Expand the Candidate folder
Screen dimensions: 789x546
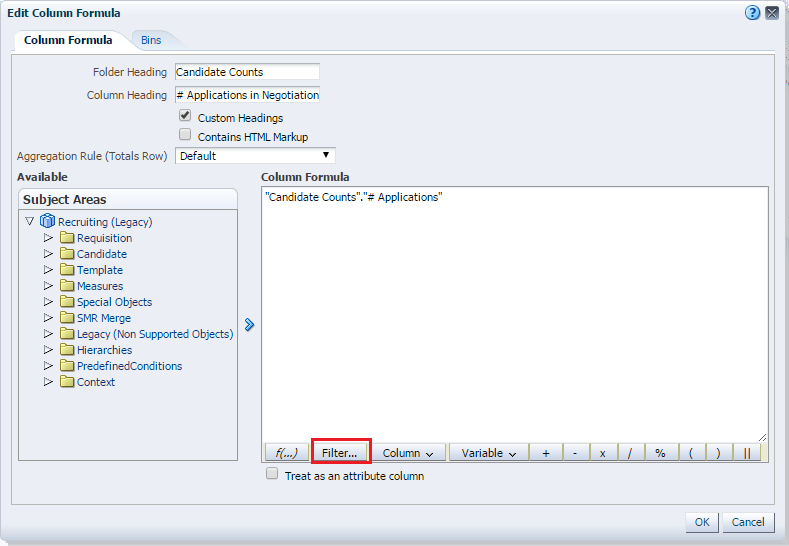[48, 254]
